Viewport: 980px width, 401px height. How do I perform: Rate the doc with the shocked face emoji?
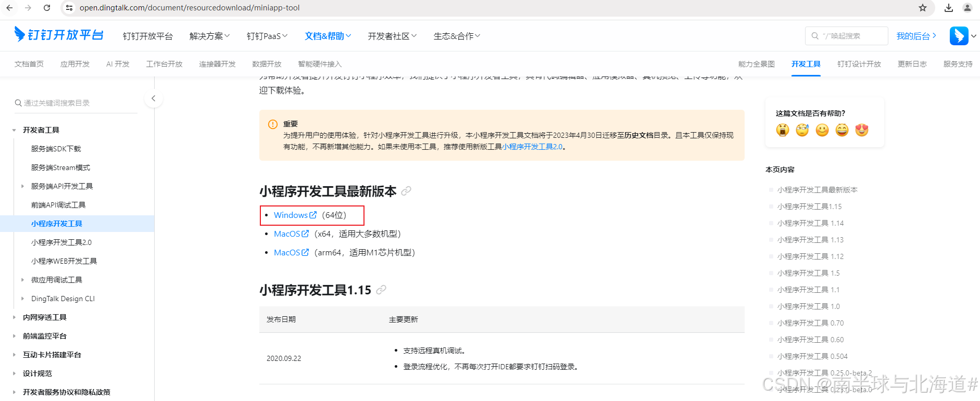coord(783,130)
